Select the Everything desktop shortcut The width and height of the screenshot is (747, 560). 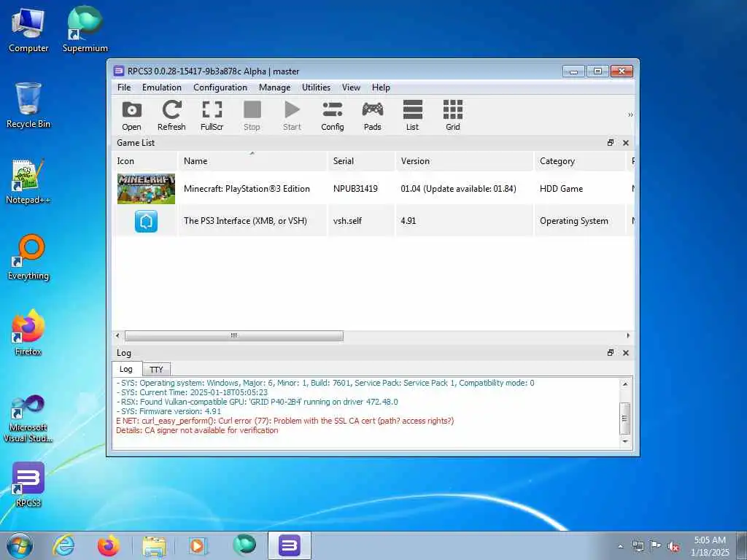coord(28,257)
